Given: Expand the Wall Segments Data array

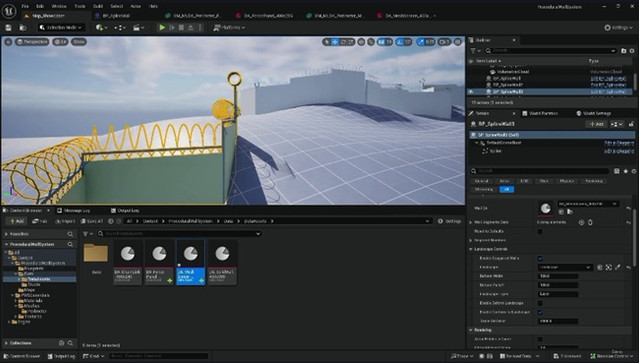Looking at the screenshot, I should (471, 222).
